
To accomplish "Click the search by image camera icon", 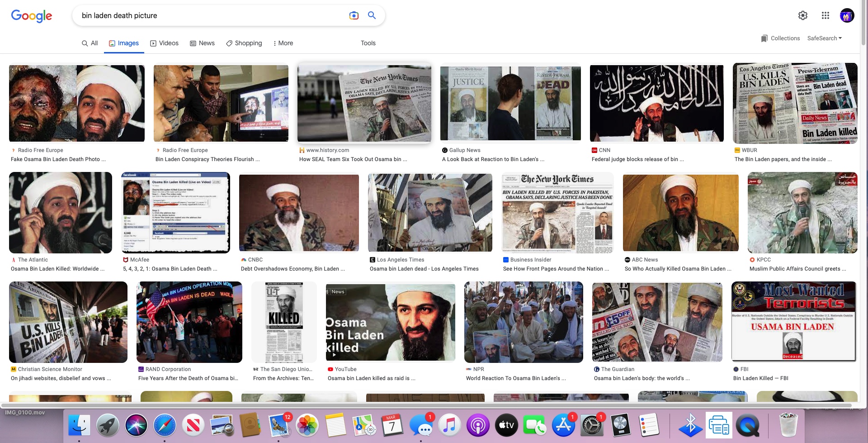I will click(354, 15).
